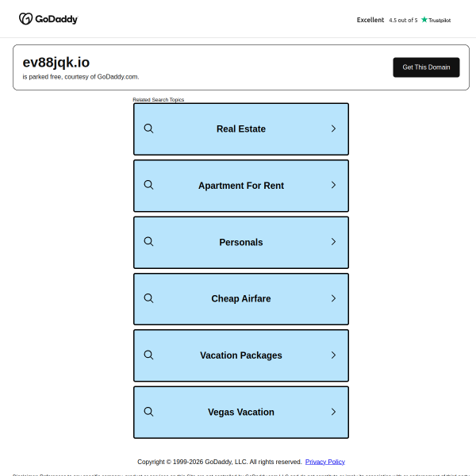Image resolution: width=476 pixels, height=476 pixels.
Task: Click the ev88jqk.io domain name heading
Action: point(56,62)
